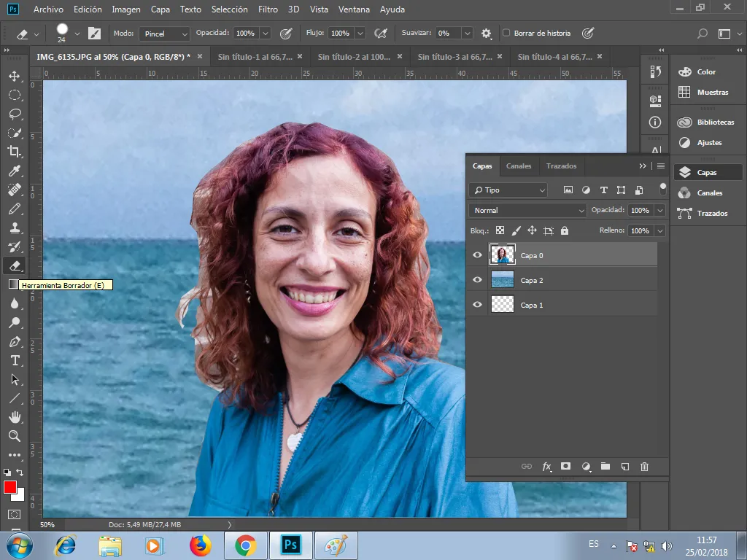Open the Suavizar dropdown arrow
This screenshot has width=747, height=560.
(468, 34)
